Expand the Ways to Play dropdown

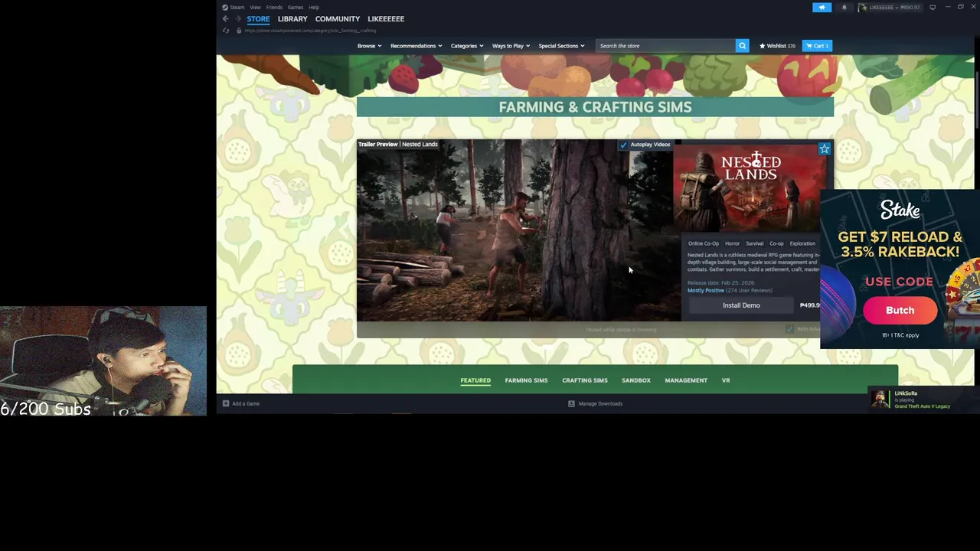pyautogui.click(x=511, y=46)
